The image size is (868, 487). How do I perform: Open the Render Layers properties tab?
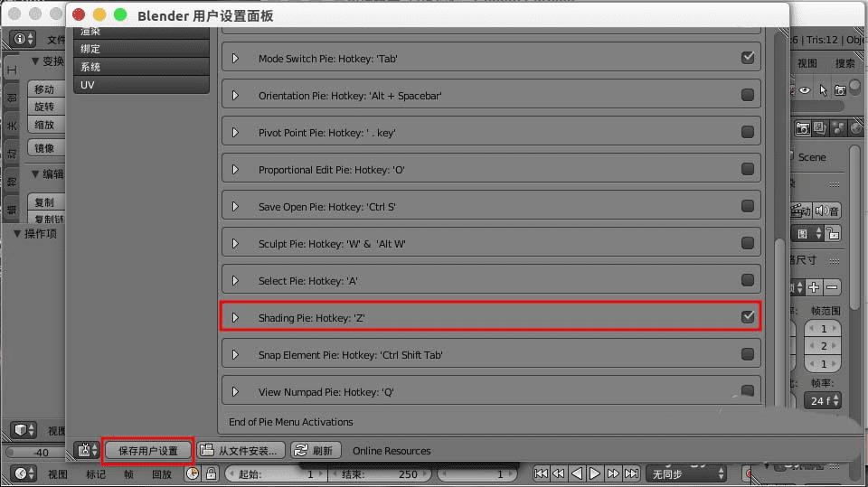(x=820, y=128)
